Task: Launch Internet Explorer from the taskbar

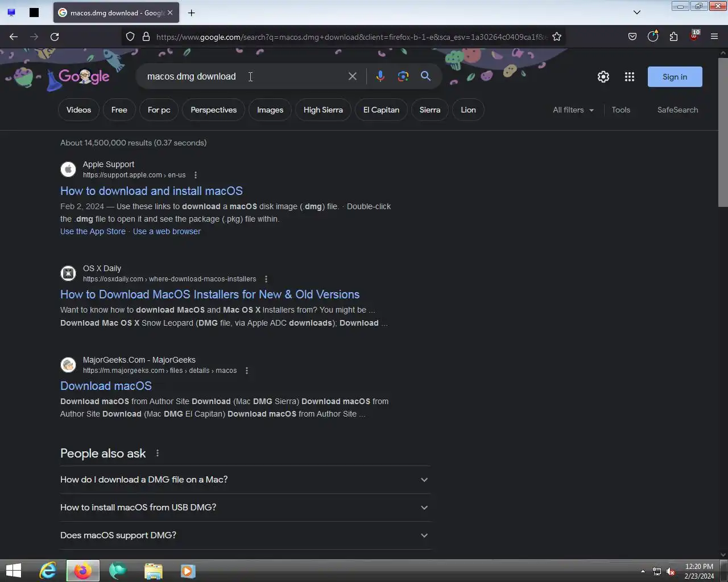Action: point(48,571)
